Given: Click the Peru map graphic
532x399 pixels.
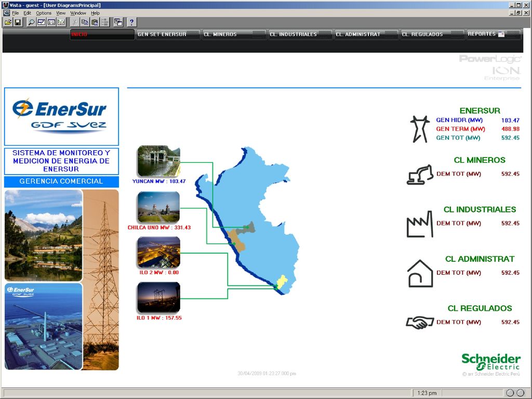Looking at the screenshot, I should pyautogui.click(x=248, y=220).
